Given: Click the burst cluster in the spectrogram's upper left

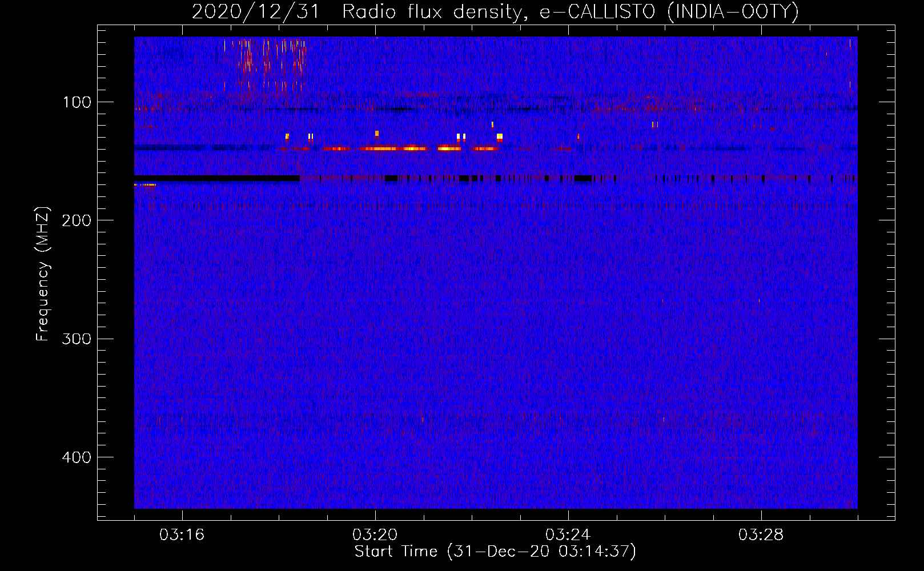Looking at the screenshot, I should 266,64.
